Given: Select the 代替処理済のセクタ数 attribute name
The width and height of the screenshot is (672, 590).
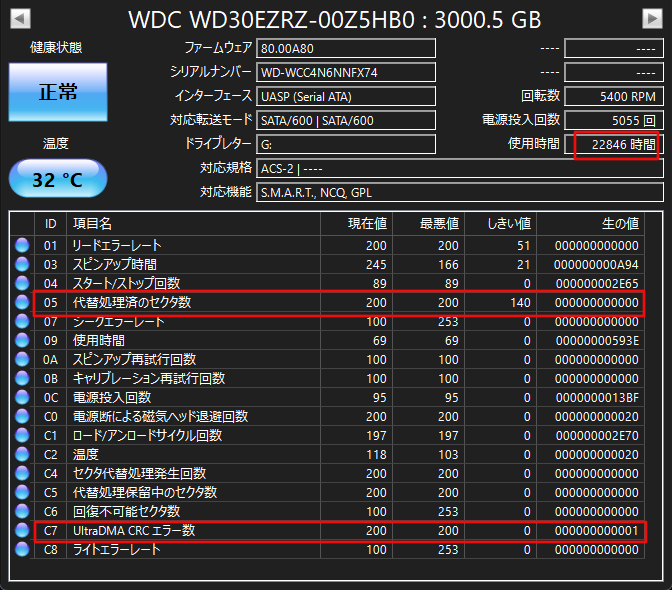Looking at the screenshot, I should (x=132, y=302).
